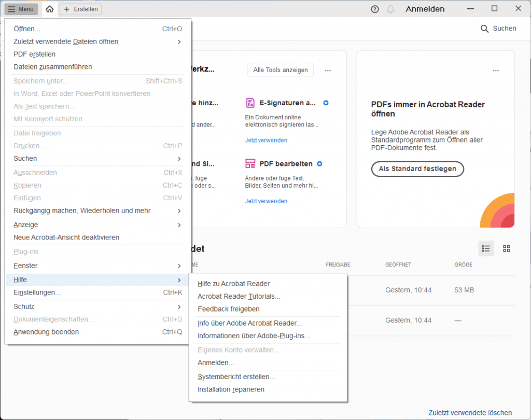Select Hilfe zu Acrobat Reader
The width and height of the screenshot is (531, 420).
[x=233, y=284]
